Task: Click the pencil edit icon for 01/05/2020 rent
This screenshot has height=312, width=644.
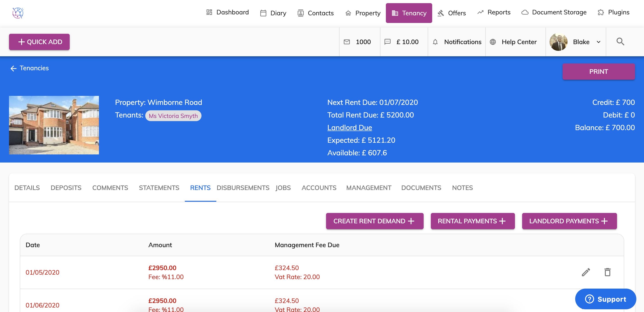Action: [x=586, y=272]
